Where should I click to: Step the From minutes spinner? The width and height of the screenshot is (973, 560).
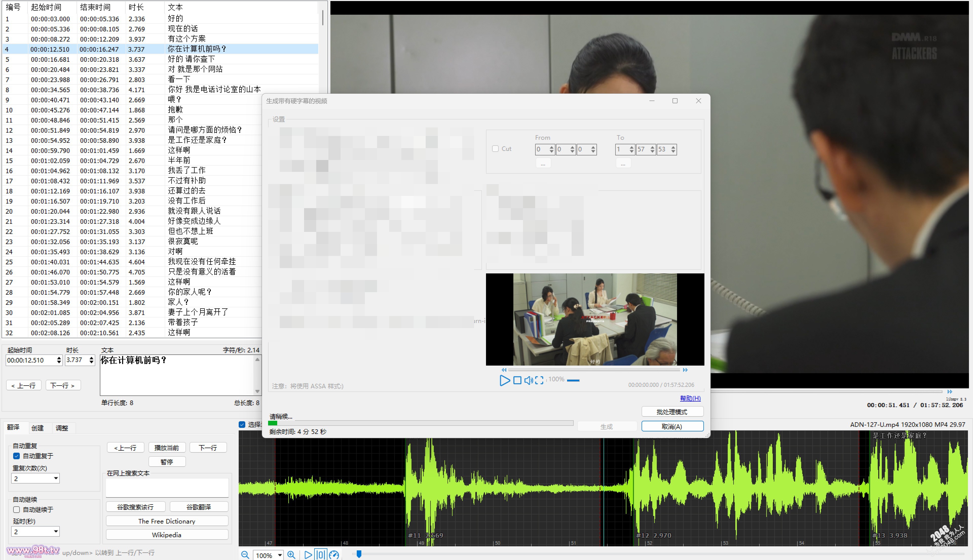[x=572, y=149]
